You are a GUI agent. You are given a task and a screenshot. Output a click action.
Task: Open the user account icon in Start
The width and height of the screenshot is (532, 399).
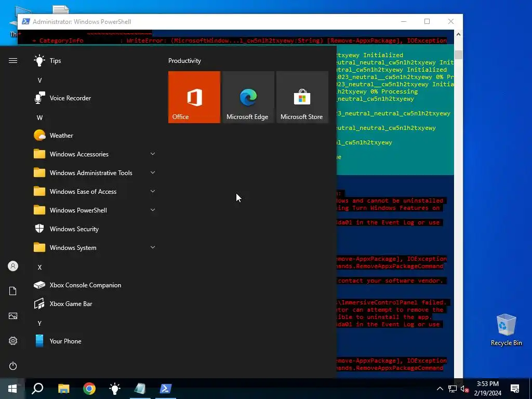pyautogui.click(x=13, y=266)
